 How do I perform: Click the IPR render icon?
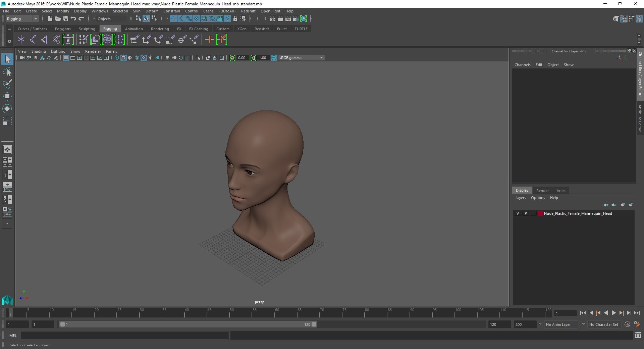[x=288, y=19]
